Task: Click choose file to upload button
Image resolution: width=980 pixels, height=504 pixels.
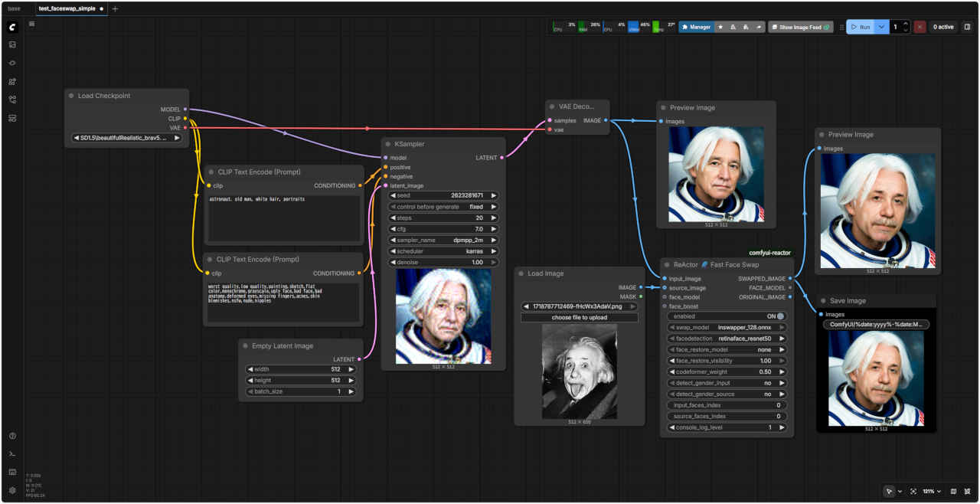Action: 579,317
